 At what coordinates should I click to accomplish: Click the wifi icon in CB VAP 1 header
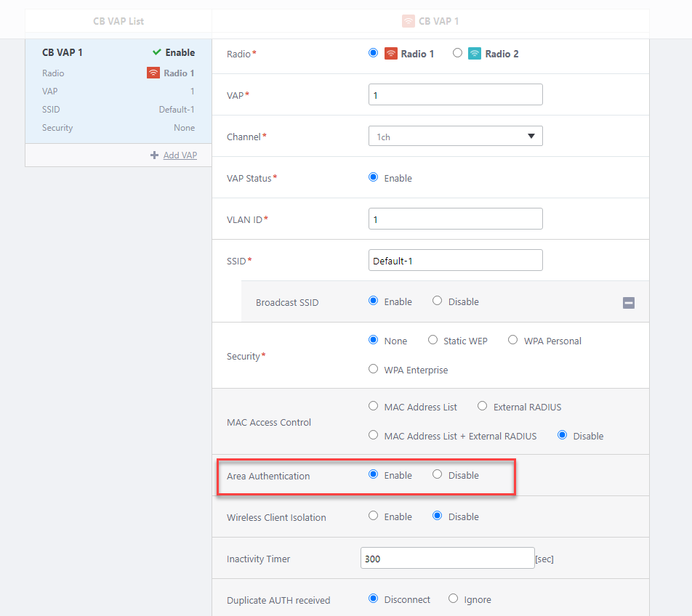coord(409,22)
